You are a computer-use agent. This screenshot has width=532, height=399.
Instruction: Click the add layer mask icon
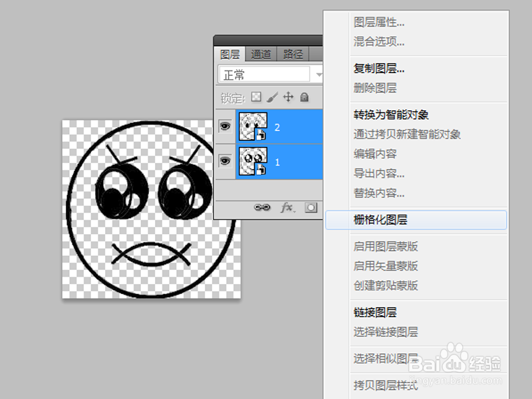[x=311, y=207]
